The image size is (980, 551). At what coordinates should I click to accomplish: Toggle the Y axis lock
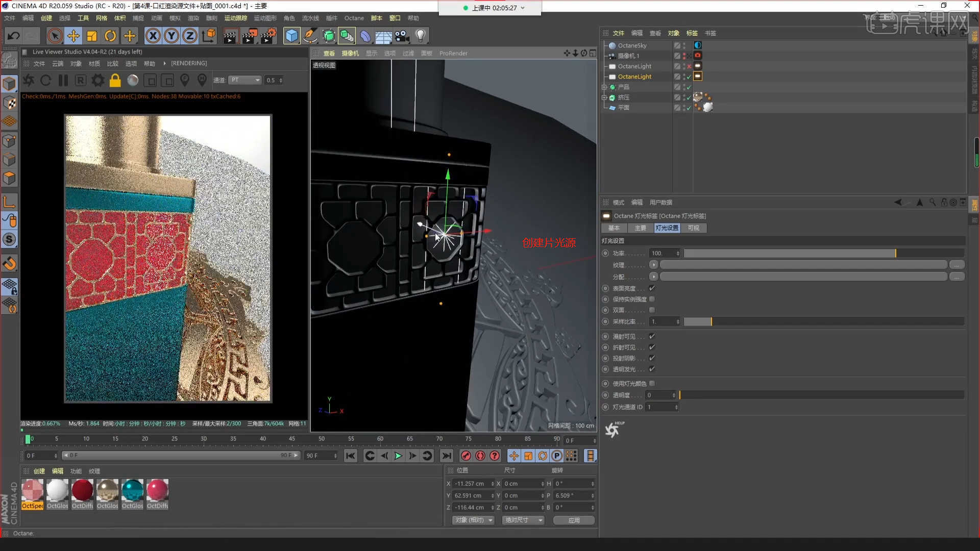(171, 36)
